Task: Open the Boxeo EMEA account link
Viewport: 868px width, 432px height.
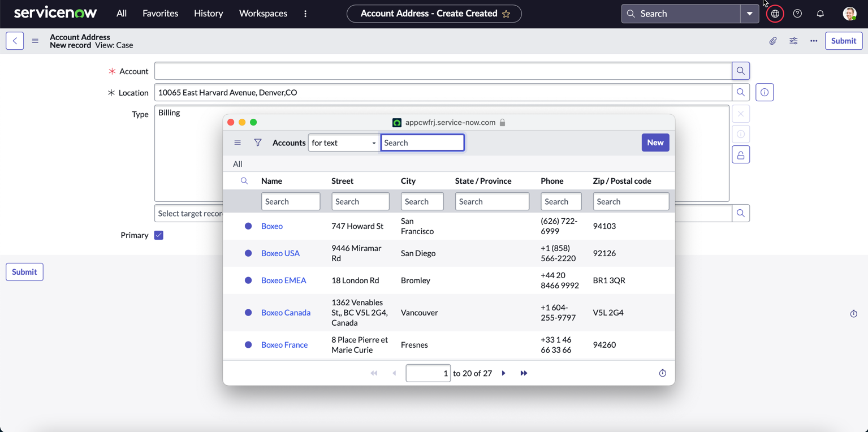Action: pos(284,280)
